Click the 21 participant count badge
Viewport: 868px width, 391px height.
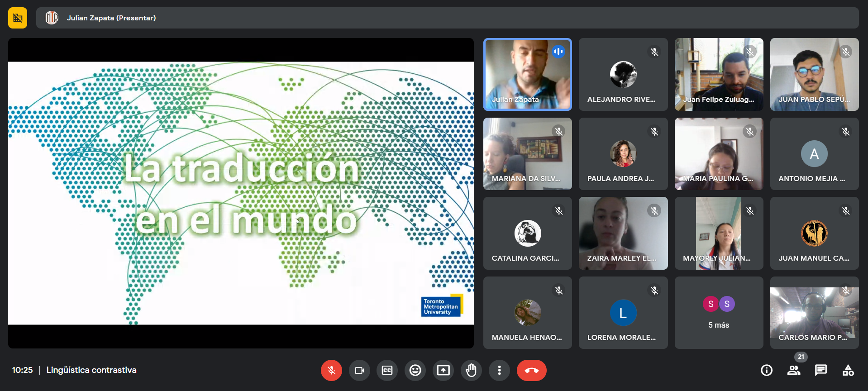tap(801, 357)
